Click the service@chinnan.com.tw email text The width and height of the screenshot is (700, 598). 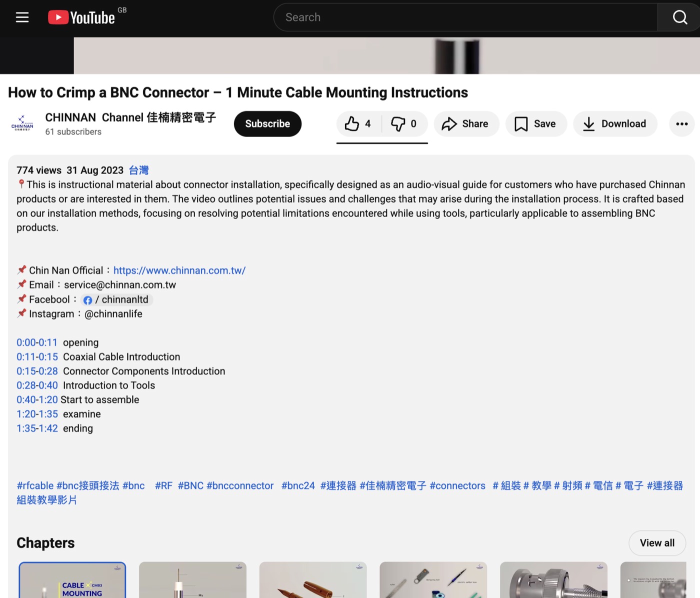(x=120, y=285)
